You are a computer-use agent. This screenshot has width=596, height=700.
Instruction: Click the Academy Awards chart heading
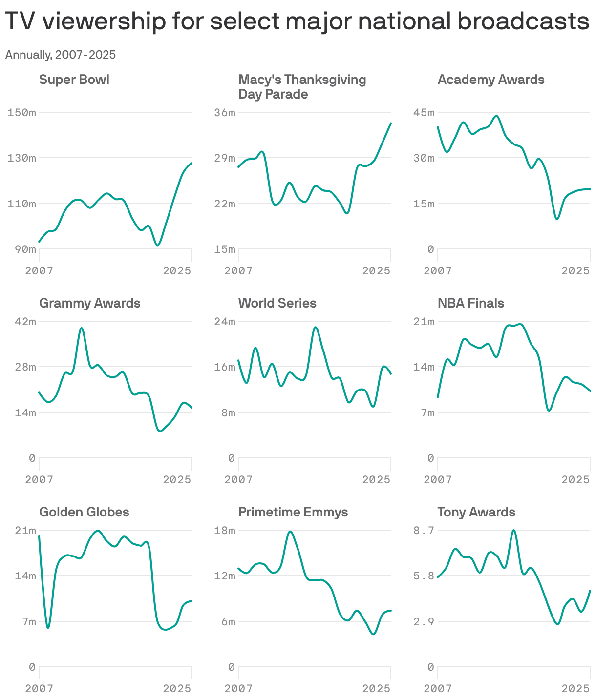(491, 80)
